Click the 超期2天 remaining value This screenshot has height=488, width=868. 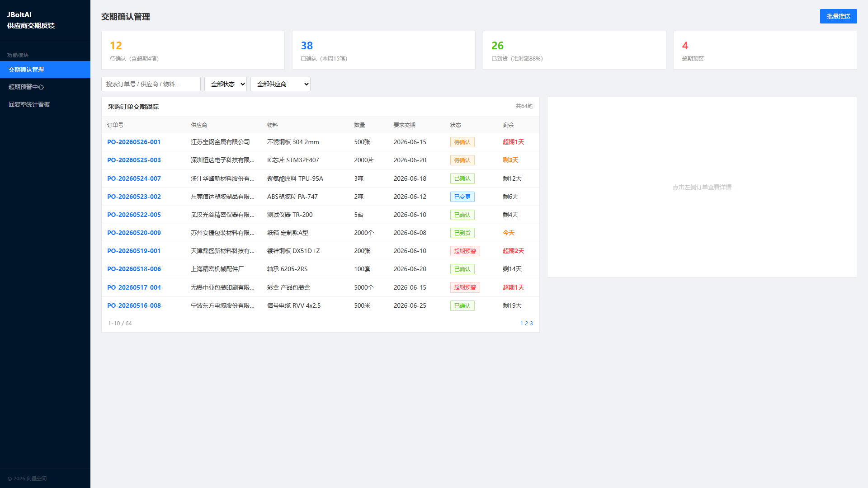tap(514, 251)
